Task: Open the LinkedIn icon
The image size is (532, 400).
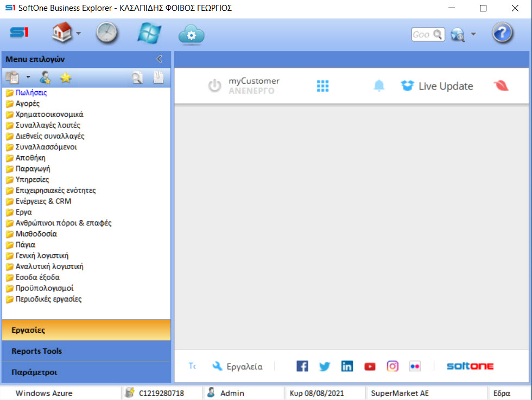Action: pos(347,366)
